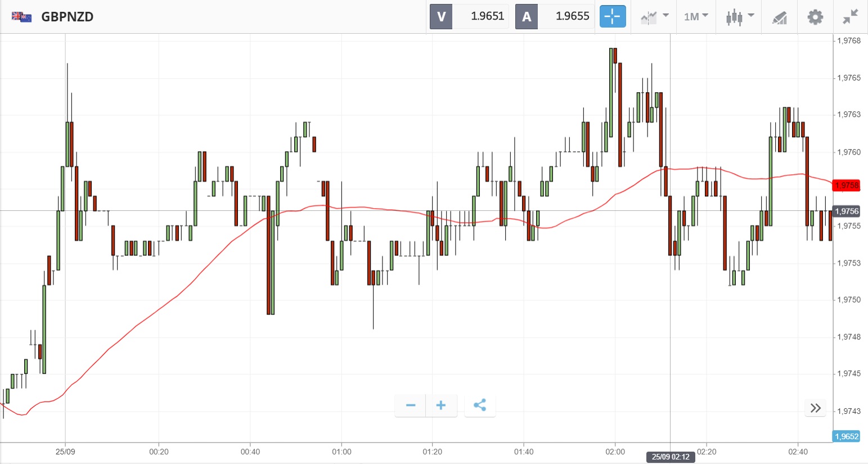Zoom in the chart with plus
Screen dimensions: 868x464
(441, 406)
